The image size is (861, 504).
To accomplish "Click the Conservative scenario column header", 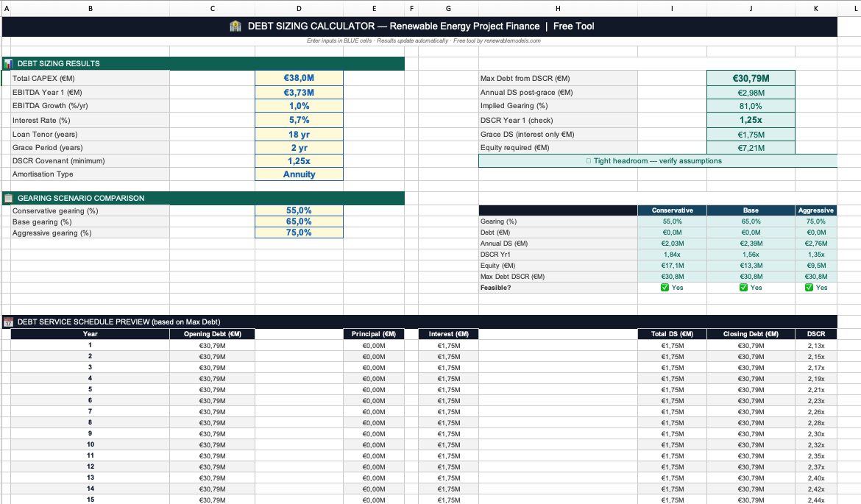I will [x=672, y=210].
